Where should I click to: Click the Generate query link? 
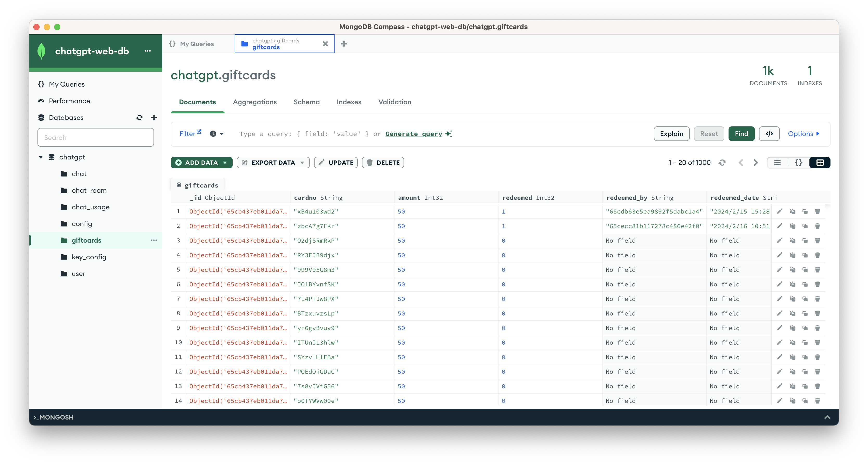[x=413, y=134]
